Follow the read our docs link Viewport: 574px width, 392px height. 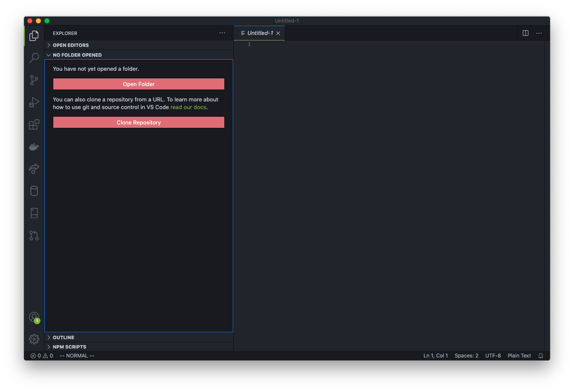(188, 107)
